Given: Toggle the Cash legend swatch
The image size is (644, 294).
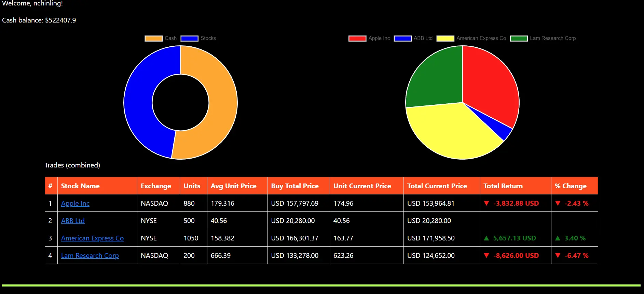Looking at the screenshot, I should pyautogui.click(x=153, y=38).
